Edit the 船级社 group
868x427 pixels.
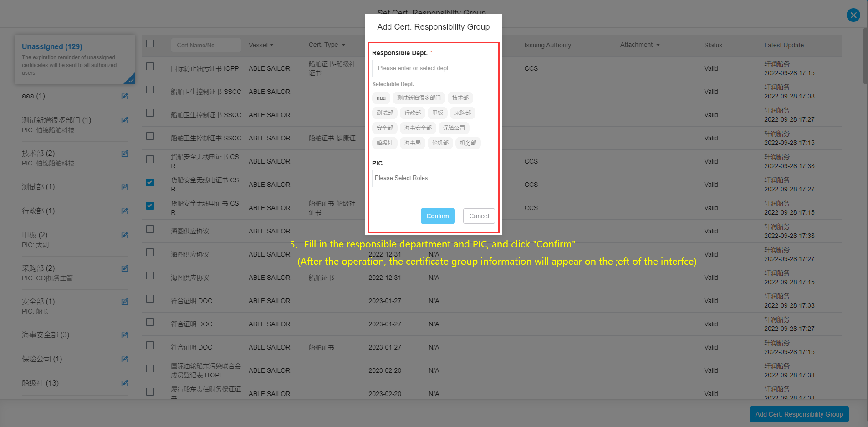click(125, 383)
